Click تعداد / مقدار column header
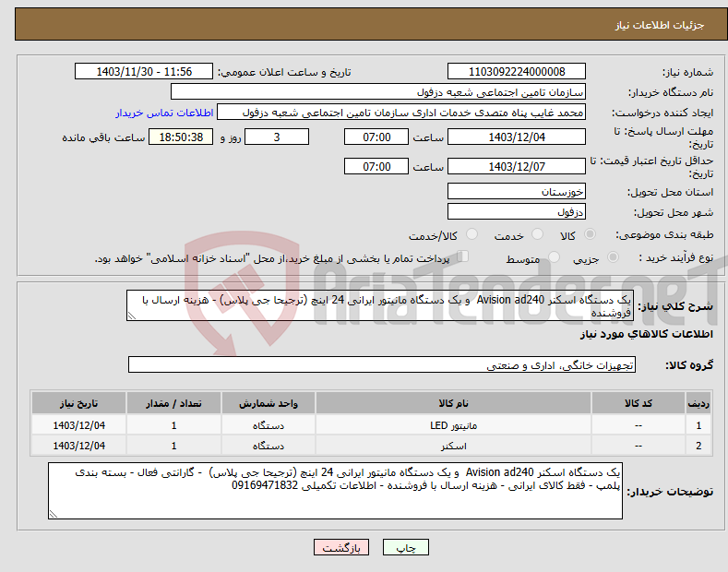Viewport: 728px width, 572px height. pos(173,403)
